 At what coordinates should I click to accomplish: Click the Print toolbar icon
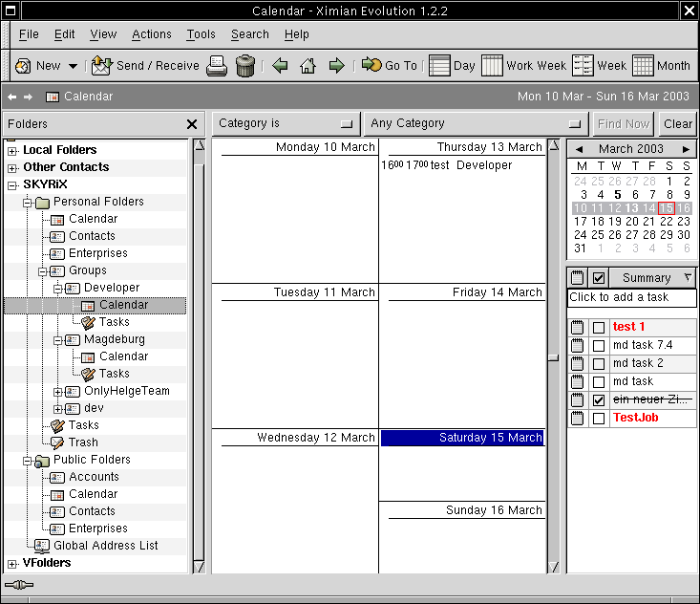217,66
